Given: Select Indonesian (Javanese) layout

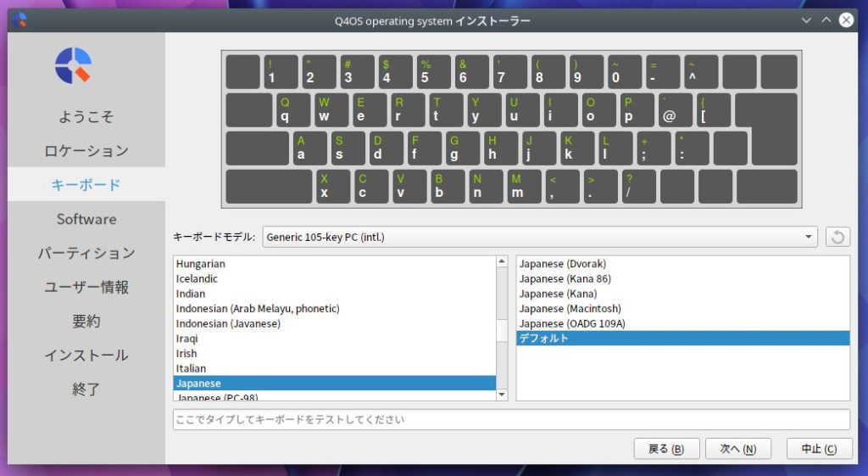Looking at the screenshot, I should click(x=334, y=323).
